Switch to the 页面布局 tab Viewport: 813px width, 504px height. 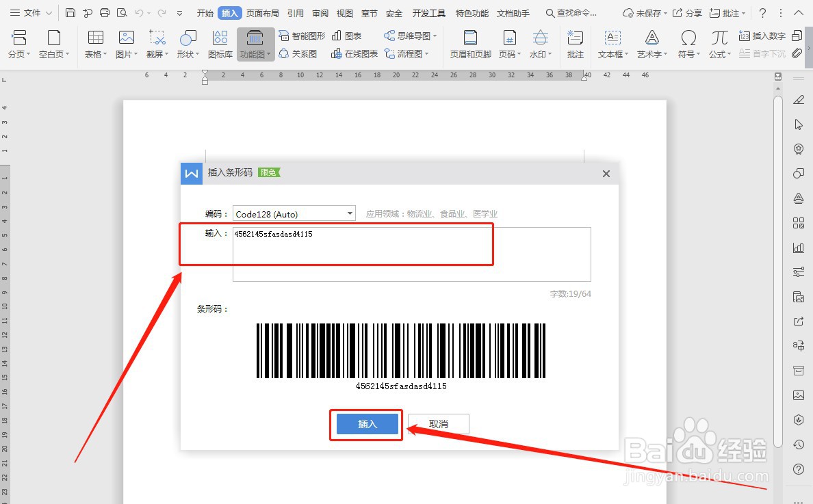pyautogui.click(x=262, y=13)
